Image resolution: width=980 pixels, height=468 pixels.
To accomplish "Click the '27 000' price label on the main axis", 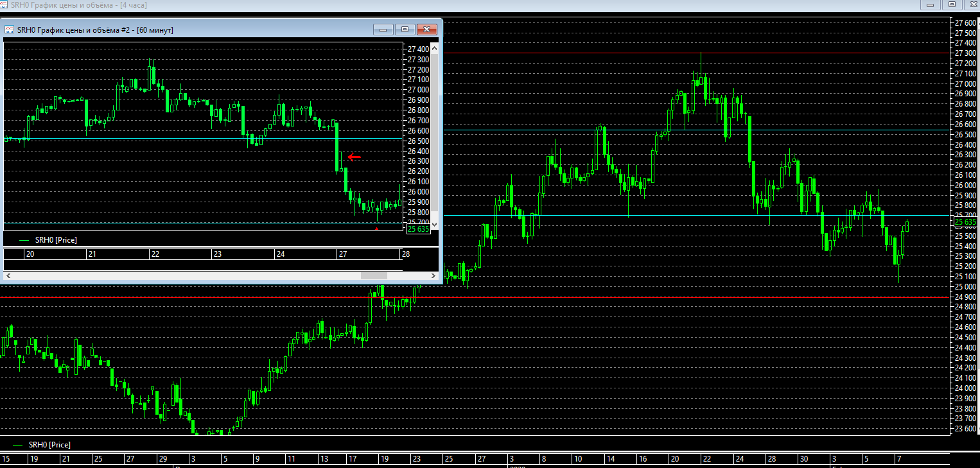I will (x=965, y=84).
